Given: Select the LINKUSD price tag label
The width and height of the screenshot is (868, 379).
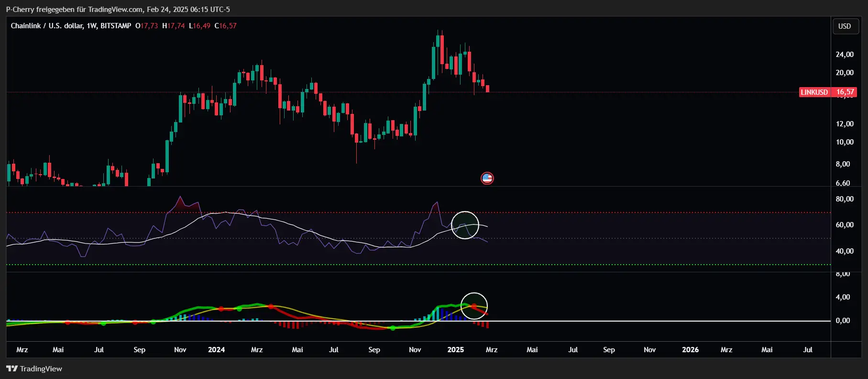Looking at the screenshot, I should coord(814,92).
